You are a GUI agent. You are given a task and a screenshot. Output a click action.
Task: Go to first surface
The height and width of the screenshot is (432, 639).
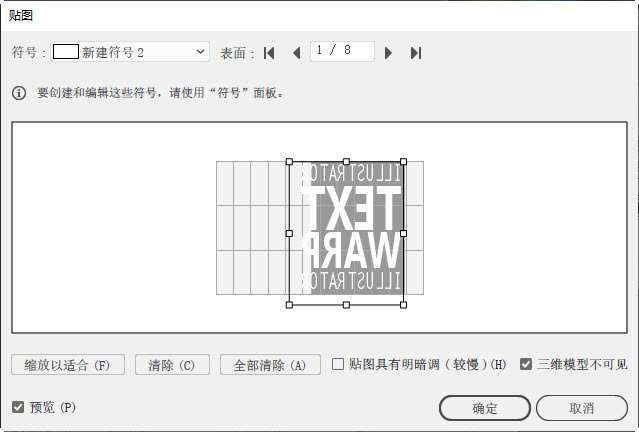[x=269, y=53]
